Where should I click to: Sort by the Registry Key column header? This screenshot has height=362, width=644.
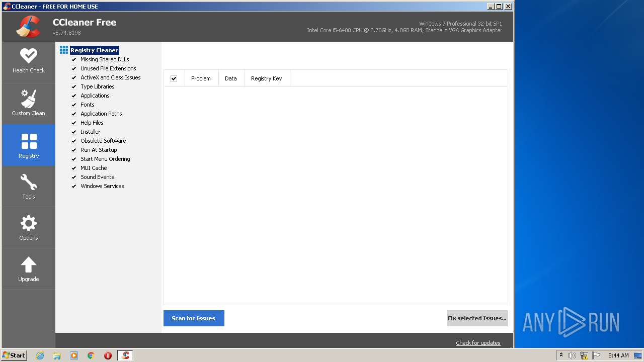(267, 78)
